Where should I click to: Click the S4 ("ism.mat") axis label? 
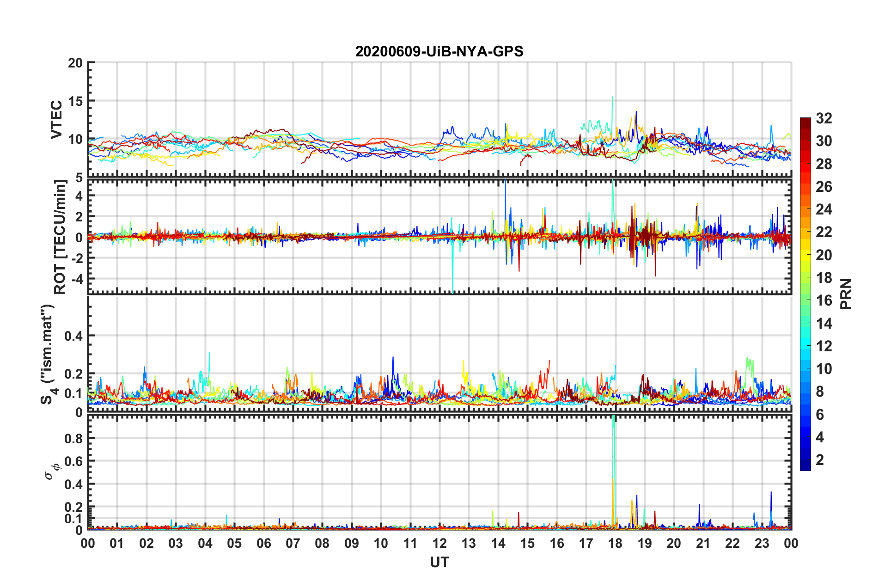pyautogui.click(x=49, y=354)
